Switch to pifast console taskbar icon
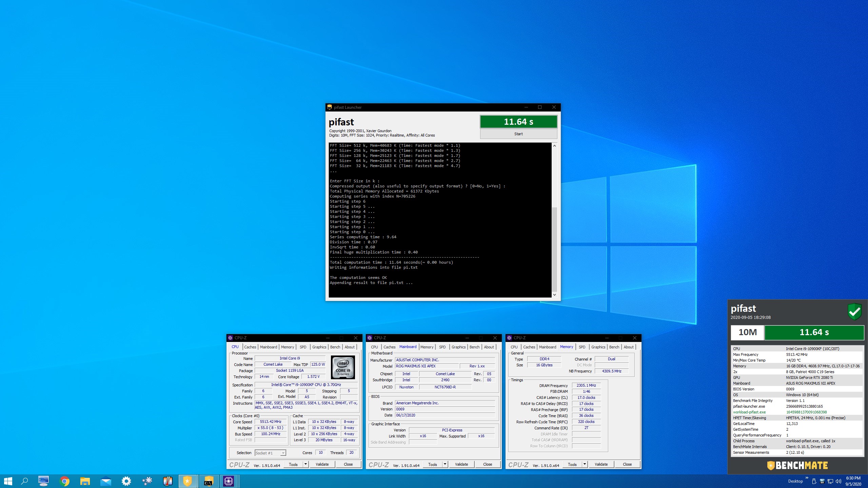Image resolution: width=868 pixels, height=488 pixels. click(x=208, y=481)
